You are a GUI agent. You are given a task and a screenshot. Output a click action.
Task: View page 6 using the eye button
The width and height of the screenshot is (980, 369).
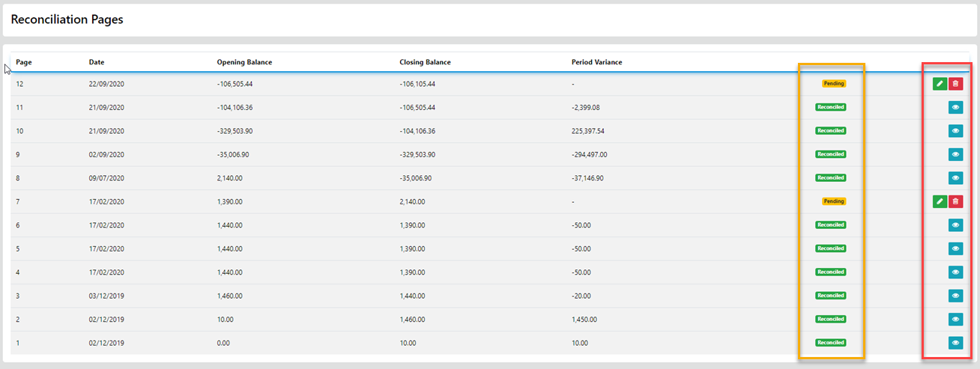955,225
